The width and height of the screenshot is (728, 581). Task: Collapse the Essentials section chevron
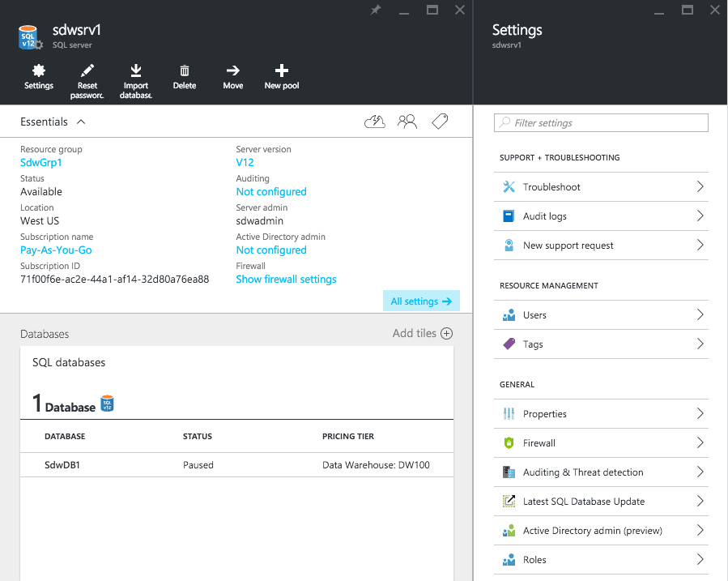click(x=81, y=122)
